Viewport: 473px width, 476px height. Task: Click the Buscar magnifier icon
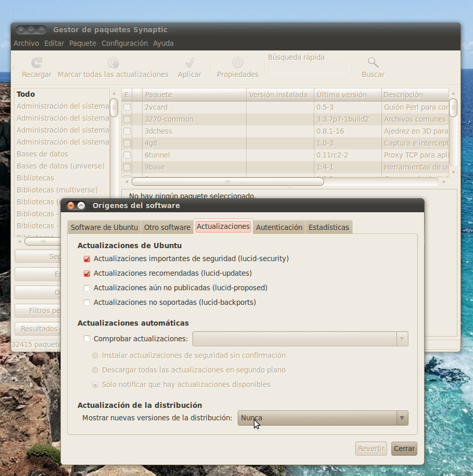[373, 63]
